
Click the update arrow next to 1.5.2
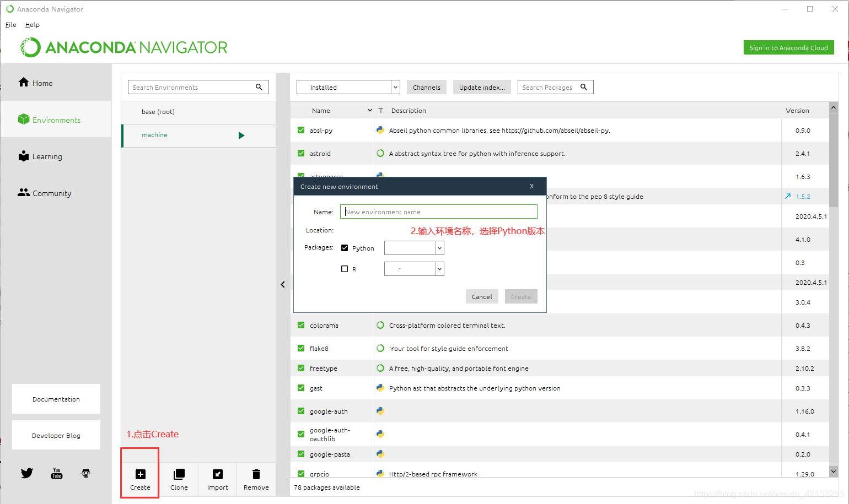pyautogui.click(x=788, y=196)
